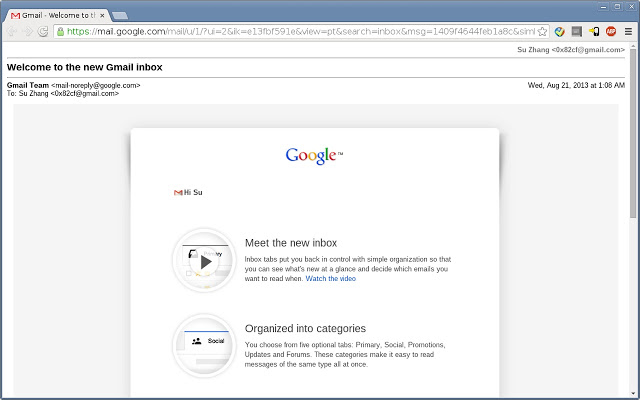Click the browser forward arrow

click(x=28, y=31)
